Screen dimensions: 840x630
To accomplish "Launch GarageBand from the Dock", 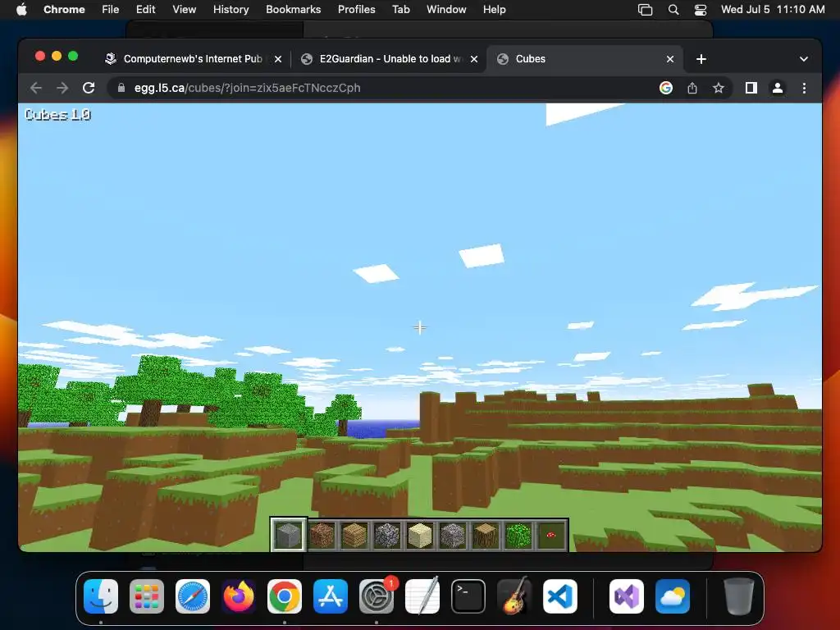I will (514, 596).
